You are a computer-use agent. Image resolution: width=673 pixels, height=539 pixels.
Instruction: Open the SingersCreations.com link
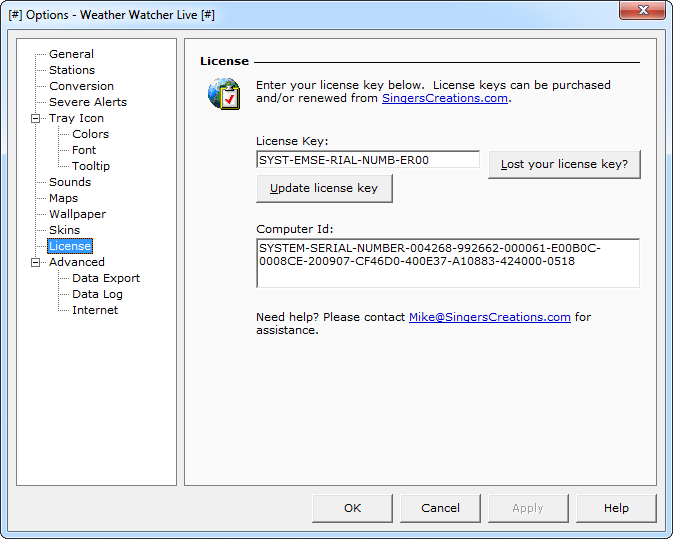tap(445, 98)
